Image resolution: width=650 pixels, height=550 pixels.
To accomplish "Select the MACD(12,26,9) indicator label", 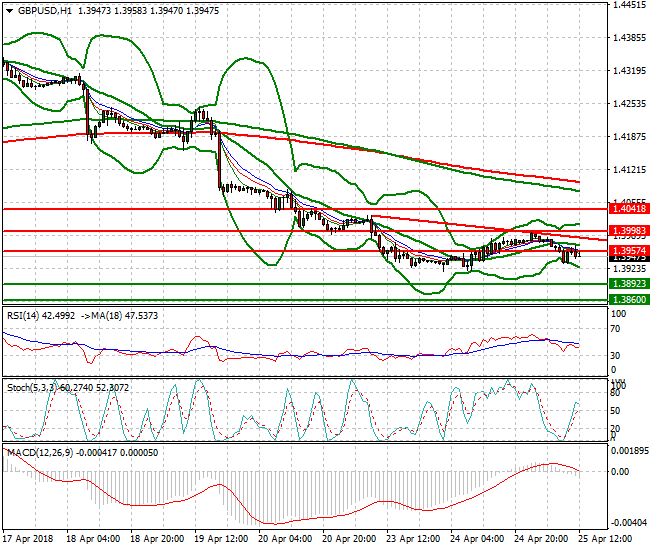I will tap(37, 452).
